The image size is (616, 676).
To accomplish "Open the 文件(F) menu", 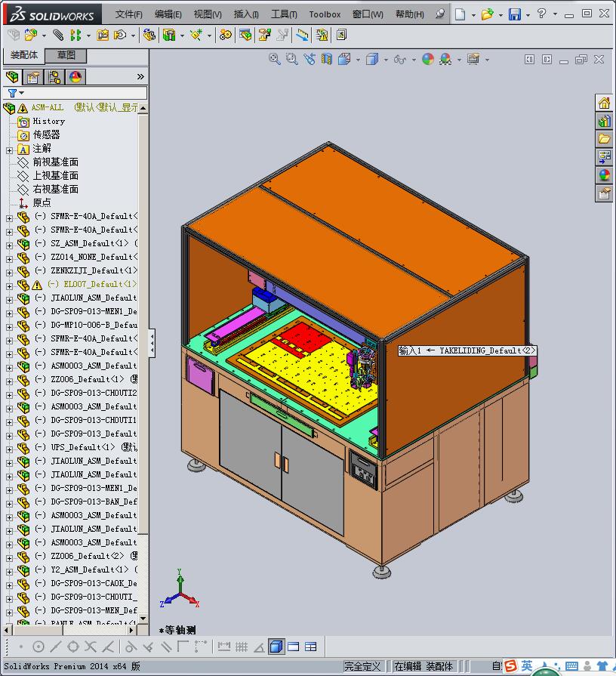I will [x=128, y=14].
